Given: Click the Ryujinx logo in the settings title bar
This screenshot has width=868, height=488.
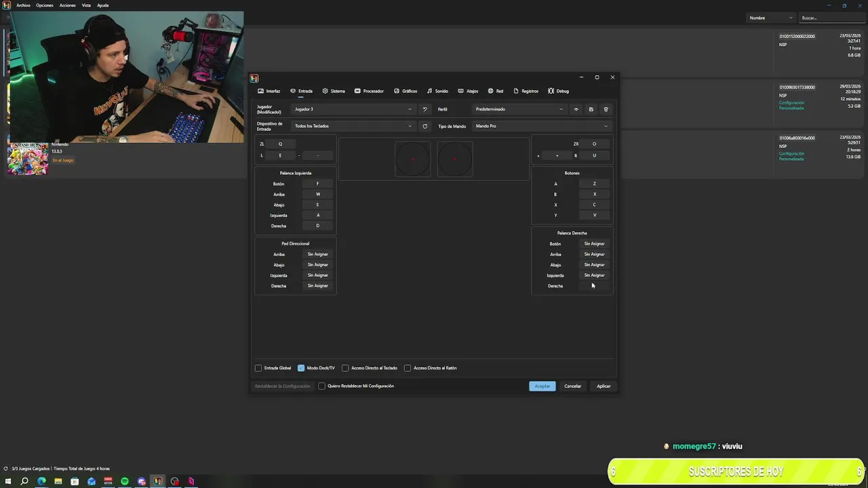Looking at the screenshot, I should pyautogui.click(x=254, y=78).
